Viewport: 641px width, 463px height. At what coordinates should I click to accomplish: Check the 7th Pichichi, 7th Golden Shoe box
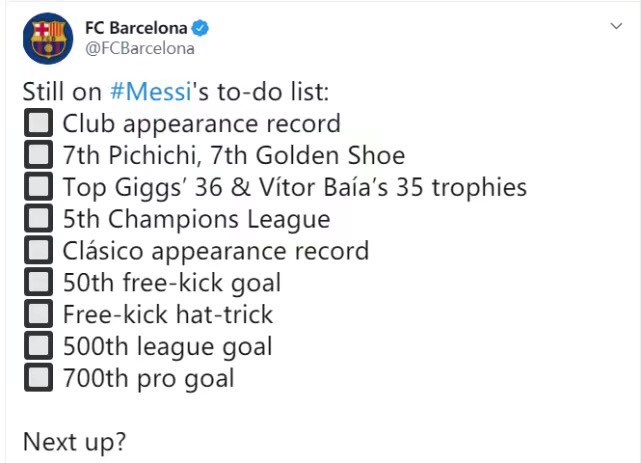coord(38,156)
